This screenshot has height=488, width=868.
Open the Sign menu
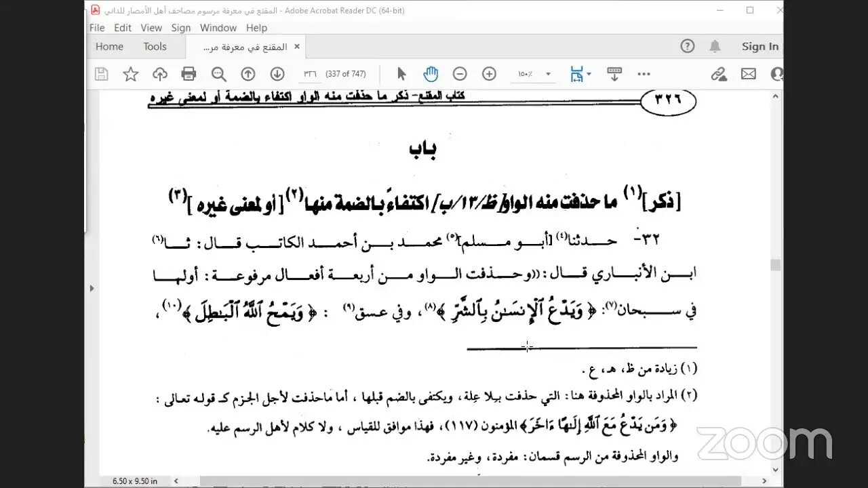click(x=181, y=28)
